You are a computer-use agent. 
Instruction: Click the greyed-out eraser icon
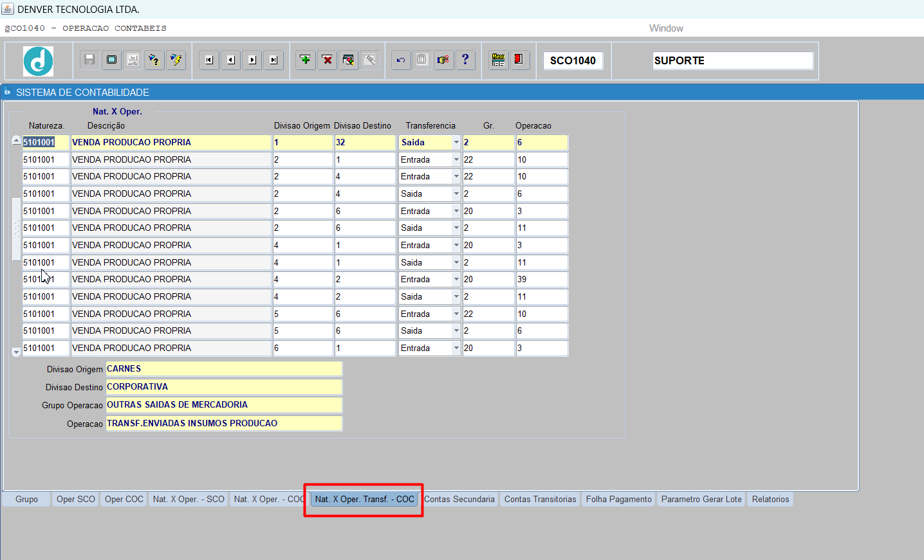point(370,60)
